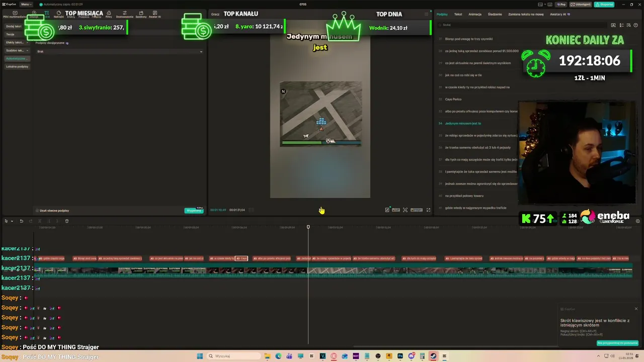The height and width of the screenshot is (362, 644).
Task: Click the layout switcher icon in title bar
Action: [x=540, y=4]
